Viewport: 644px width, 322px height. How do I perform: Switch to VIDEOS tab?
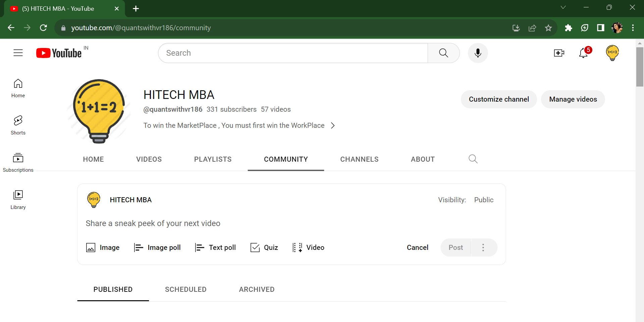point(149,159)
